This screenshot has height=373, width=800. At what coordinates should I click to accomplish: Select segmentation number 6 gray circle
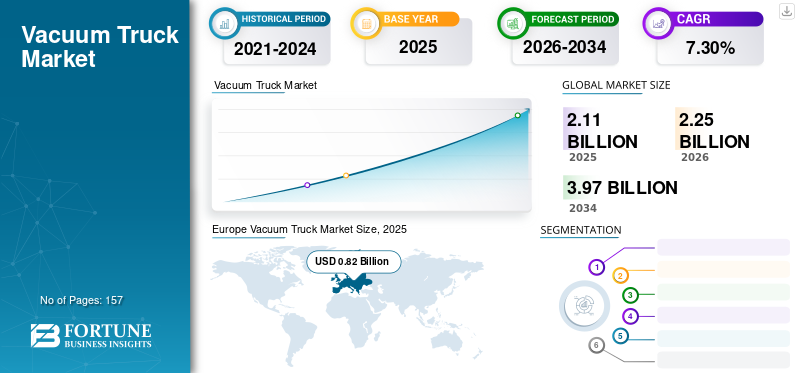(596, 345)
